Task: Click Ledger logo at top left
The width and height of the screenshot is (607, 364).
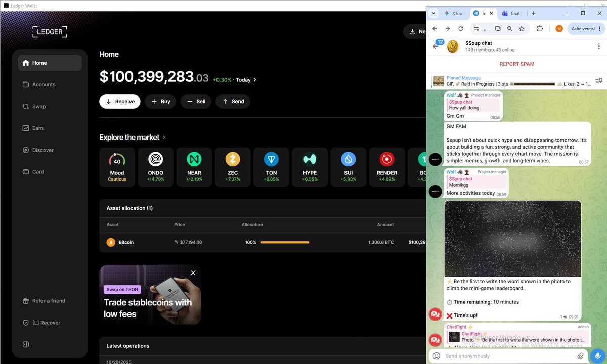Action: pos(50,32)
